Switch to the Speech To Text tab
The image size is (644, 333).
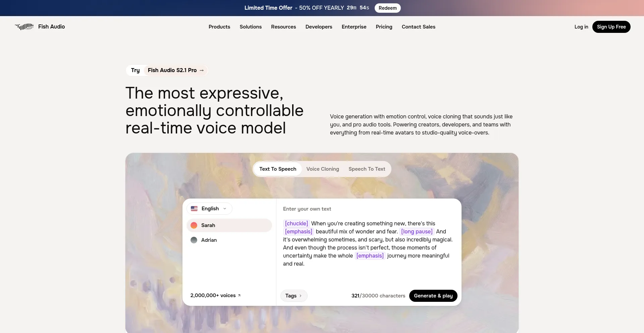(367, 169)
